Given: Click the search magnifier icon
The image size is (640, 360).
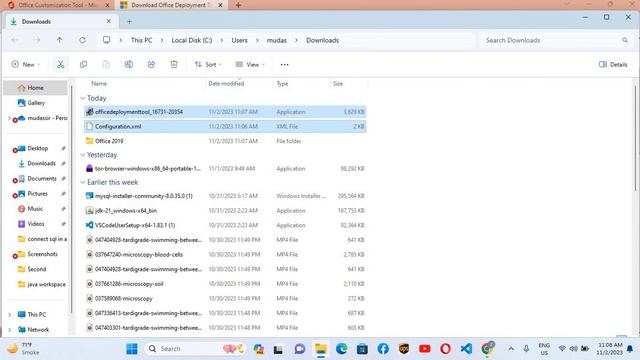Looking at the screenshot, I should 625,40.
